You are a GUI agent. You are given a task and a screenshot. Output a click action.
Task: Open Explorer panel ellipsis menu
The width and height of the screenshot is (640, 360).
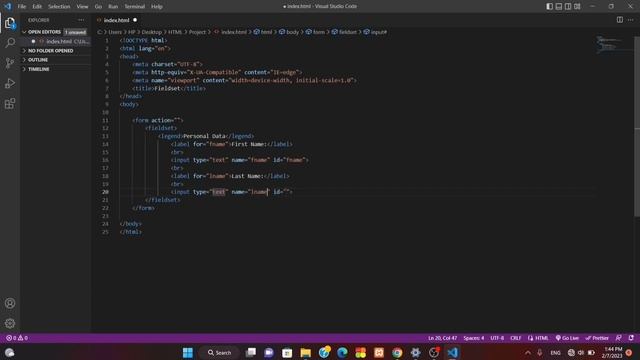(81, 20)
